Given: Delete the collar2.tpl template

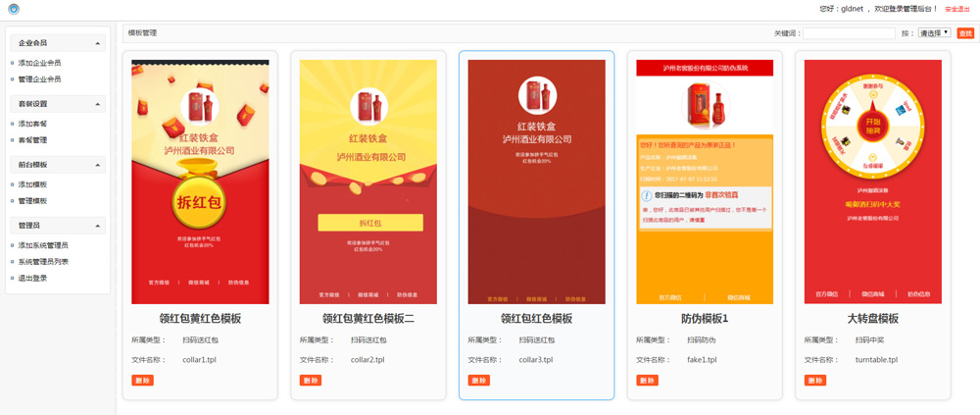Looking at the screenshot, I should click(x=311, y=380).
